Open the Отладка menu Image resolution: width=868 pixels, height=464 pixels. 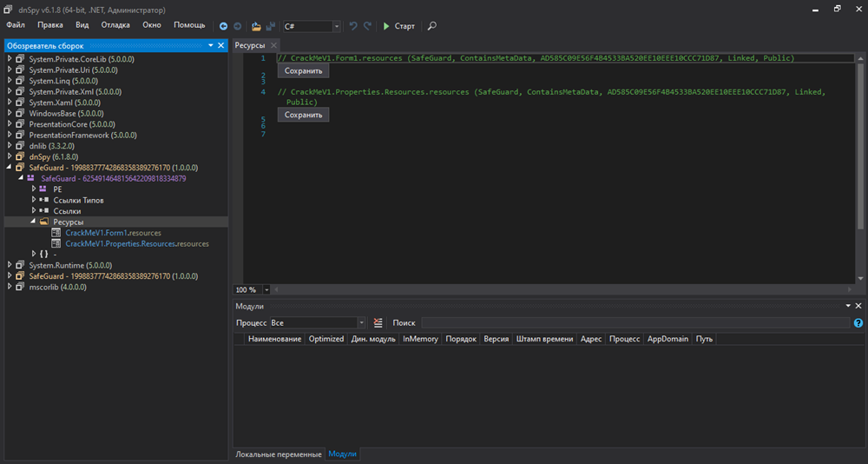coord(115,25)
